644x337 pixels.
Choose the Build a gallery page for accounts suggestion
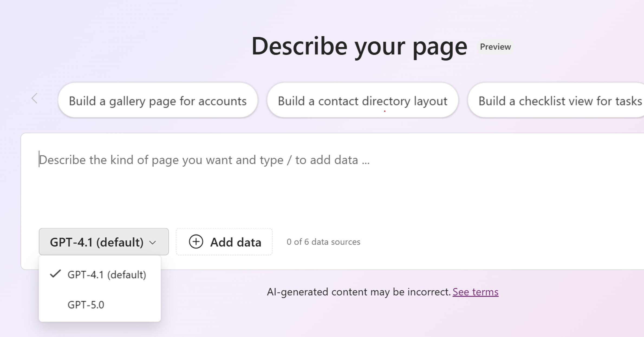(x=158, y=101)
